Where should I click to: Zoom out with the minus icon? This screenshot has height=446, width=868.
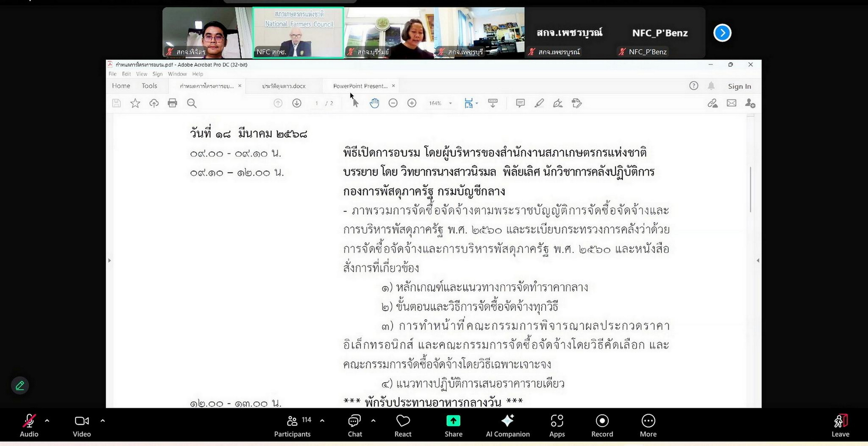coord(393,103)
